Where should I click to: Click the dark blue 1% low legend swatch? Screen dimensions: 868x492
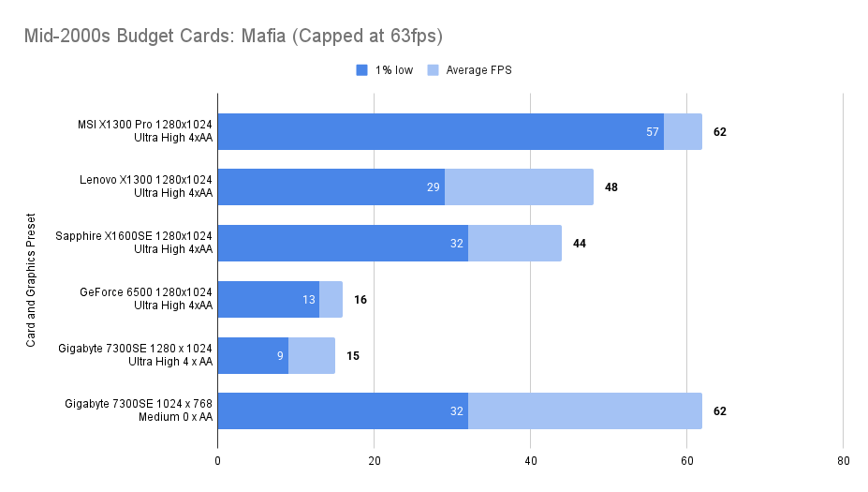pos(362,70)
